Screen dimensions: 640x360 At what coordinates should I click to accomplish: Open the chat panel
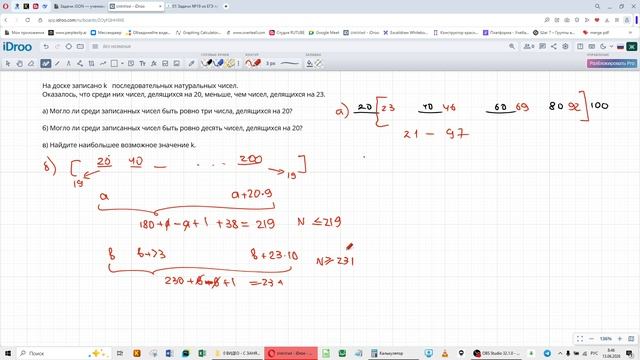pyautogui.click(x=542, y=47)
